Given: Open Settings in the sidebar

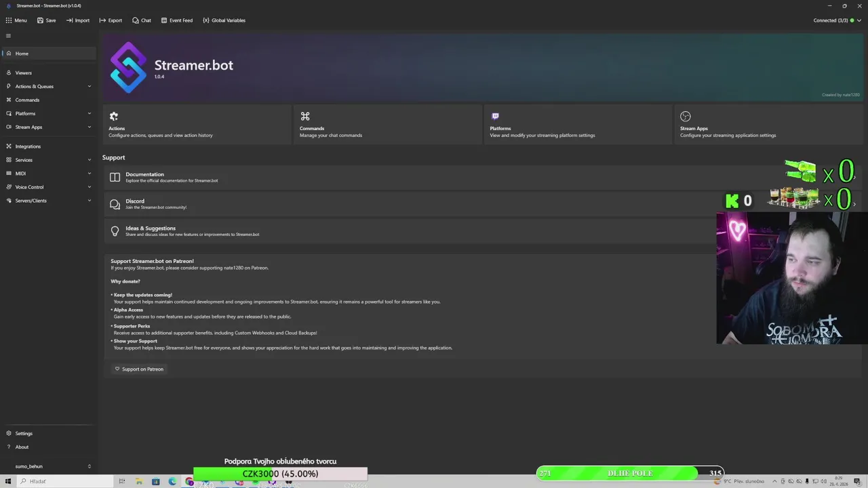Looking at the screenshot, I should point(49,434).
